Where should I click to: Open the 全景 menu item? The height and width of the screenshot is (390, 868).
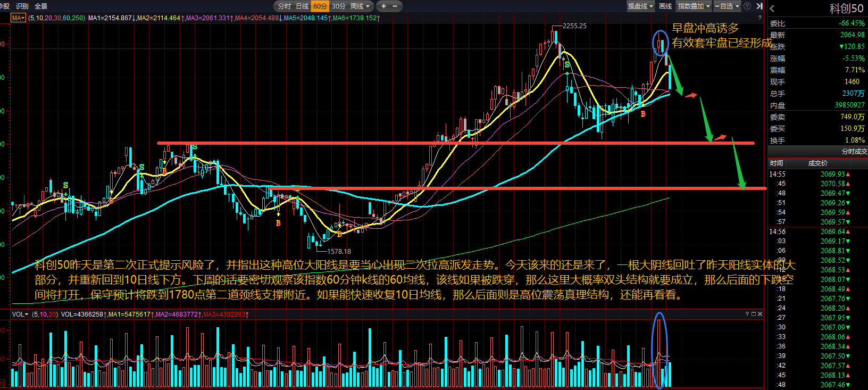[41, 6]
